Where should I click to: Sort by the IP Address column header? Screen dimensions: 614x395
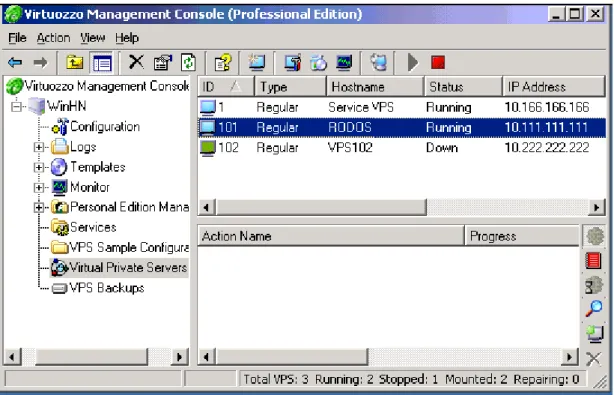(x=554, y=87)
